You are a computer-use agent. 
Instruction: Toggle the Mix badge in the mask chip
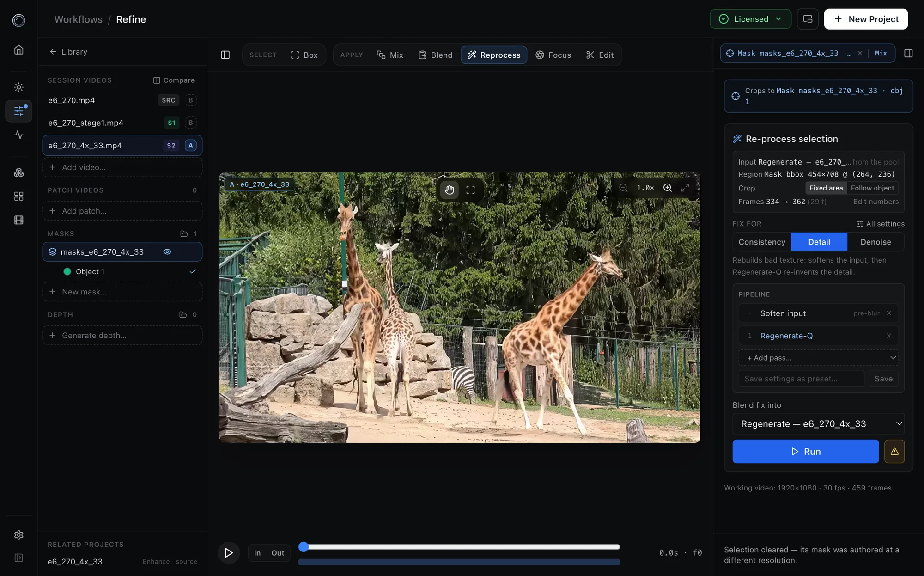[x=881, y=53]
